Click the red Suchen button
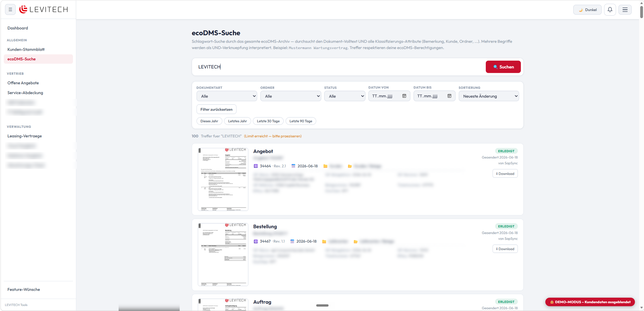Image resolution: width=644 pixels, height=311 pixels. (503, 67)
